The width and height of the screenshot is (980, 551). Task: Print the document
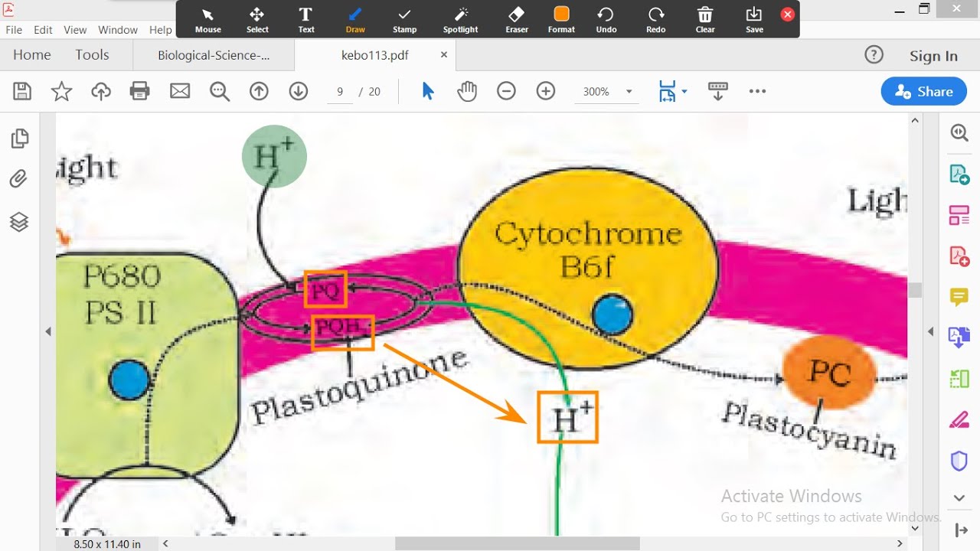(x=140, y=92)
